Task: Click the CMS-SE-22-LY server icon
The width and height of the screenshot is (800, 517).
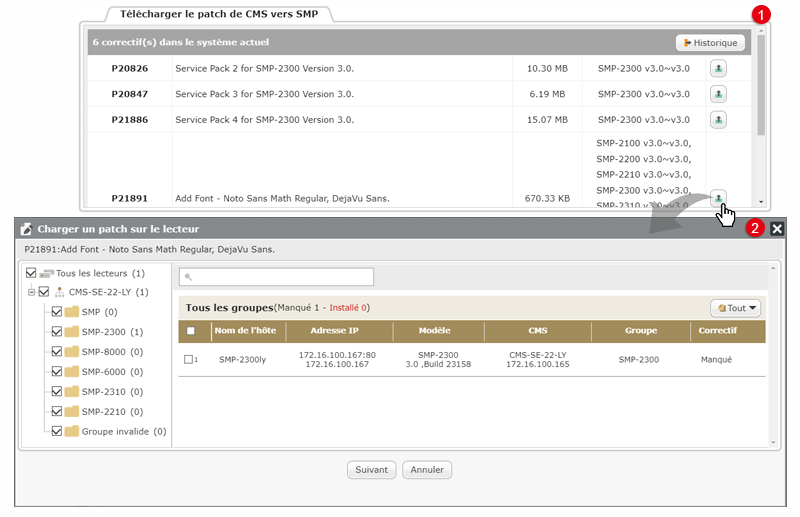Action: (59, 292)
